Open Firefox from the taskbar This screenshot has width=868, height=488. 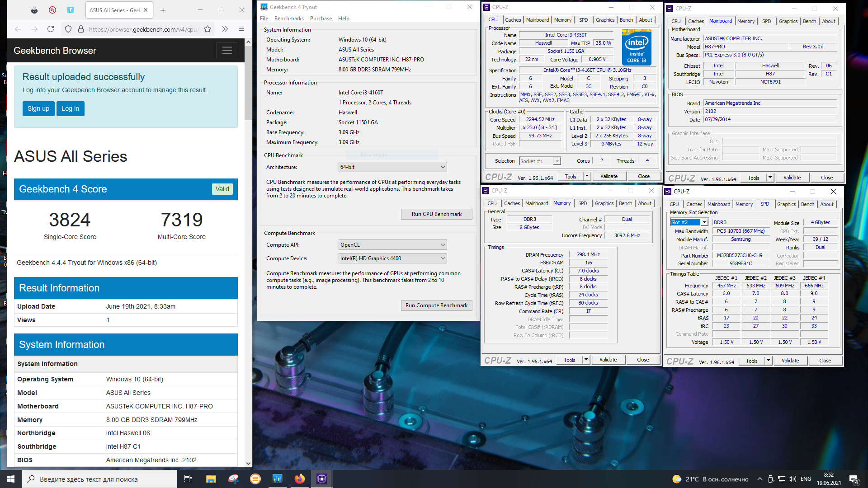pyautogui.click(x=300, y=479)
